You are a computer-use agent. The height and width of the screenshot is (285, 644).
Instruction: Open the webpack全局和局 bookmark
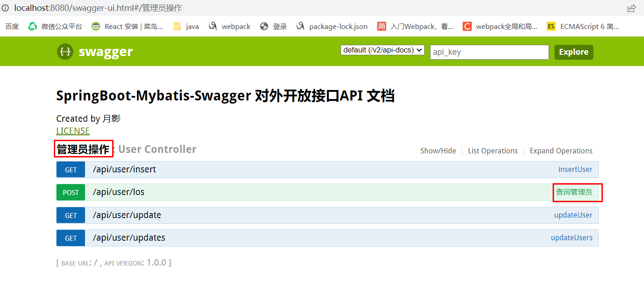(500, 26)
